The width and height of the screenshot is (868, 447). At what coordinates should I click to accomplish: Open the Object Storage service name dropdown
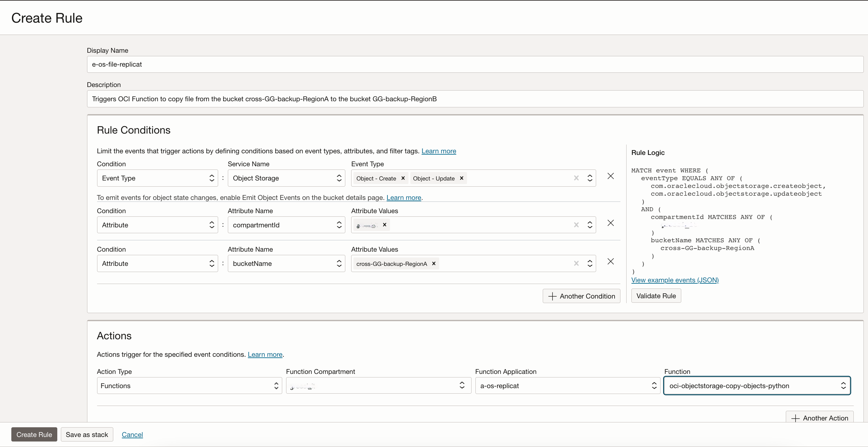pos(286,178)
